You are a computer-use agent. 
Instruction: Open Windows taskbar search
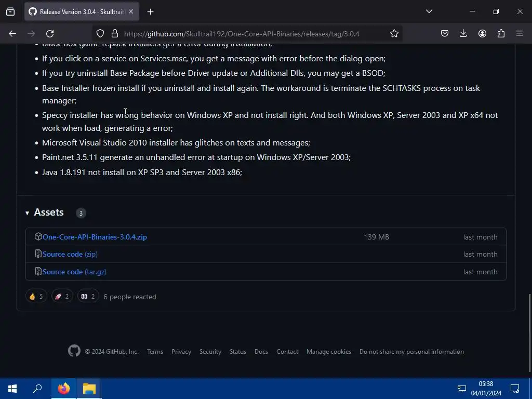37,389
